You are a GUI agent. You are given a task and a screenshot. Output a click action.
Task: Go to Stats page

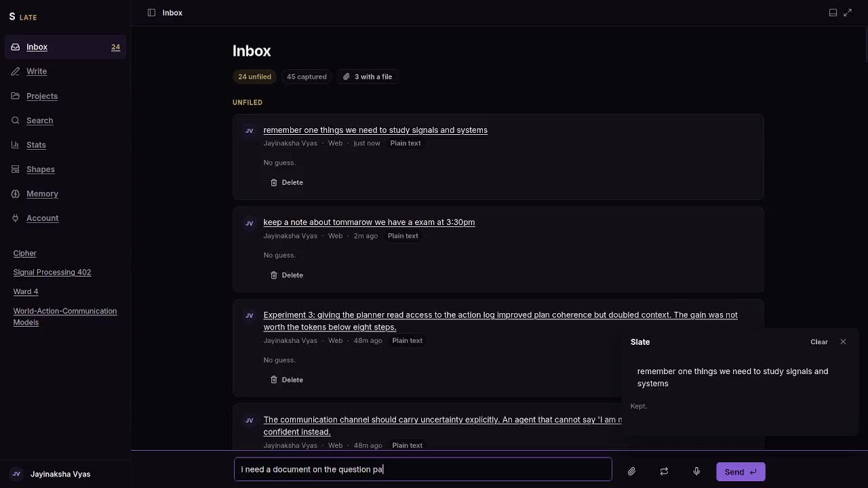36,144
